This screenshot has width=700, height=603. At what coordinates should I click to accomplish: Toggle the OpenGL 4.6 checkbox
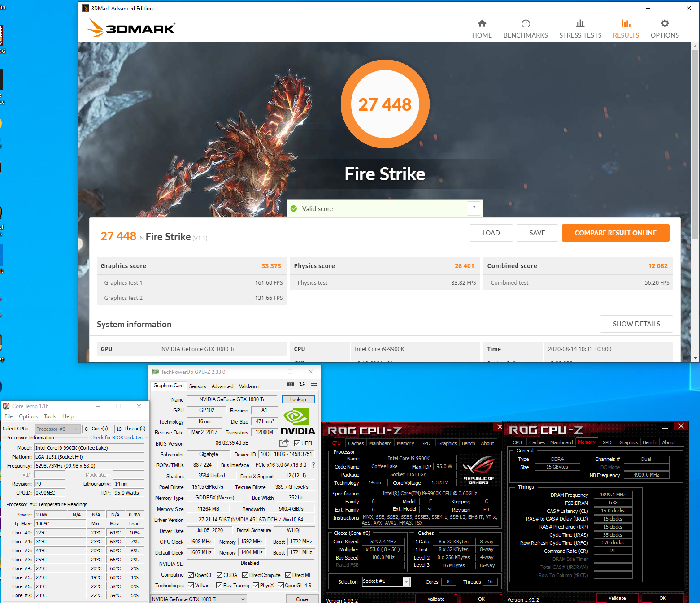[281, 586]
